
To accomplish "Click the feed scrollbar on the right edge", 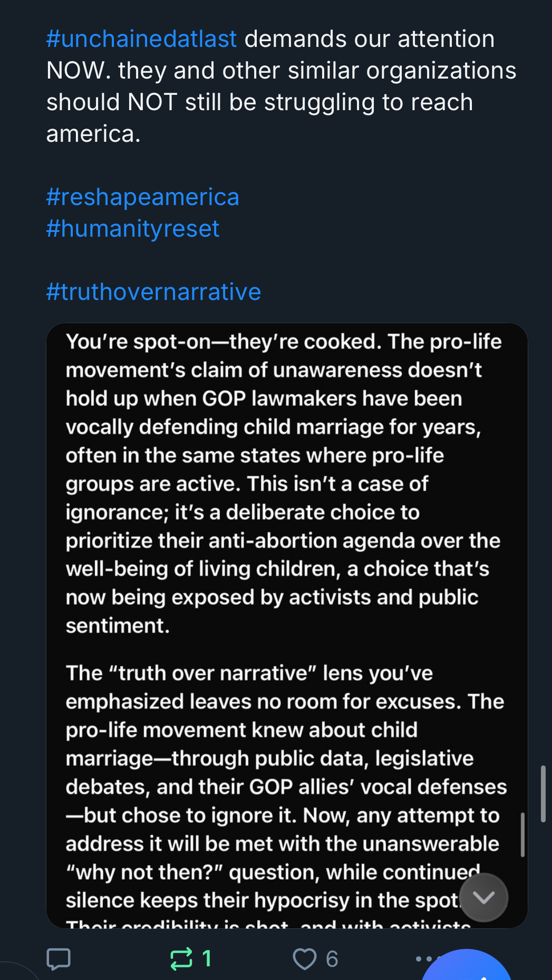I will tap(543, 794).
